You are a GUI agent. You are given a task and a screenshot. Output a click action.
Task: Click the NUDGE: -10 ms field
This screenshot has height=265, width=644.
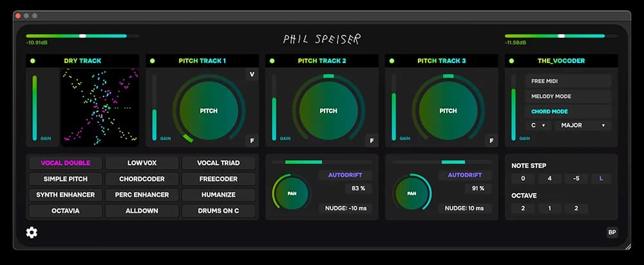pyautogui.click(x=345, y=208)
